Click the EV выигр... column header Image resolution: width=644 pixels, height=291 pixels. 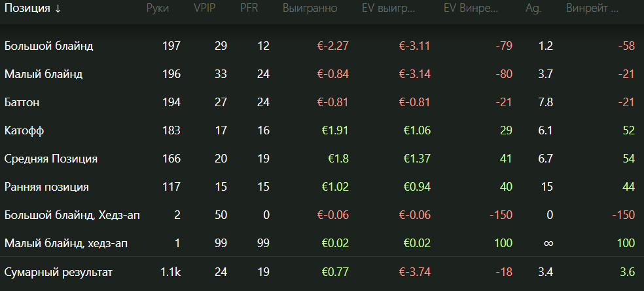tap(389, 9)
